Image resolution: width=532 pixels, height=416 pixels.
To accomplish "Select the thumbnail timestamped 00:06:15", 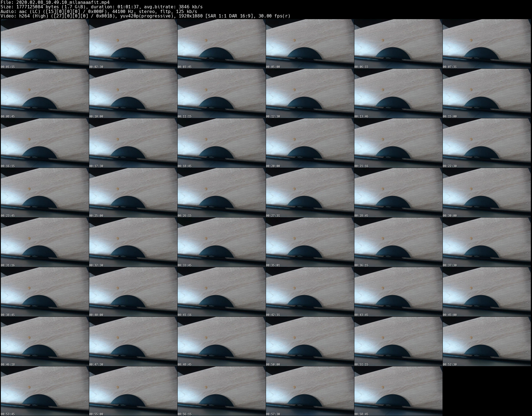I will pyautogui.click(x=398, y=44).
